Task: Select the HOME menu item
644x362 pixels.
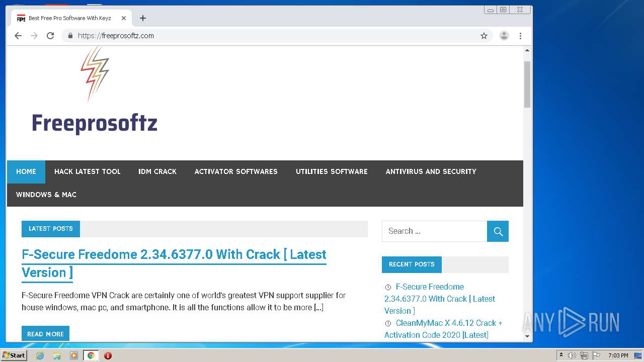Action: pos(26,172)
